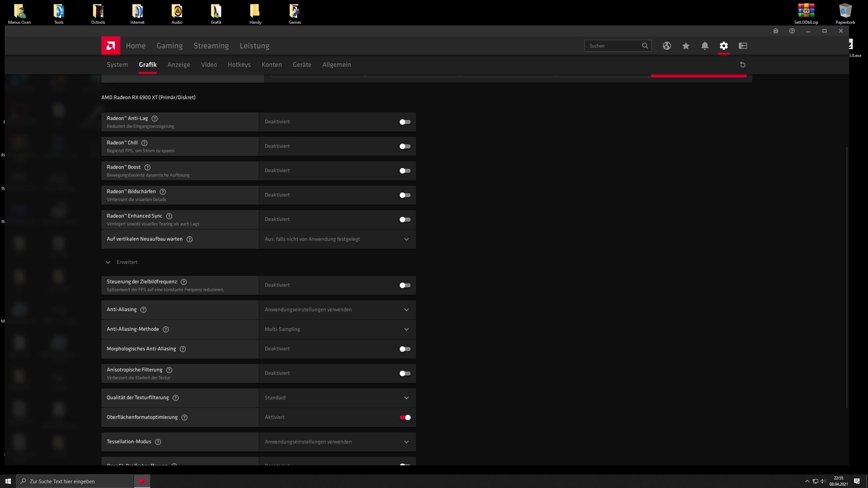Open the bug report icon
The width and height of the screenshot is (868, 488).
775,31
